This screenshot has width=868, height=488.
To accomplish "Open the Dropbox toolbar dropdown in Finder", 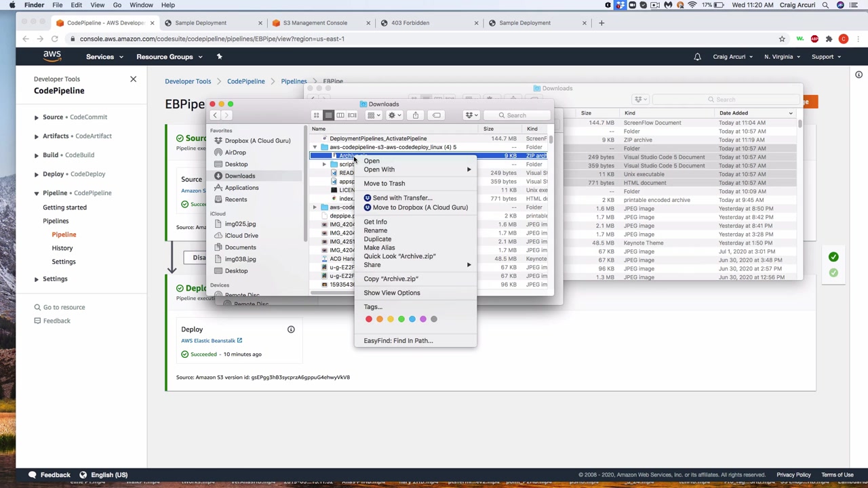I will click(x=471, y=115).
